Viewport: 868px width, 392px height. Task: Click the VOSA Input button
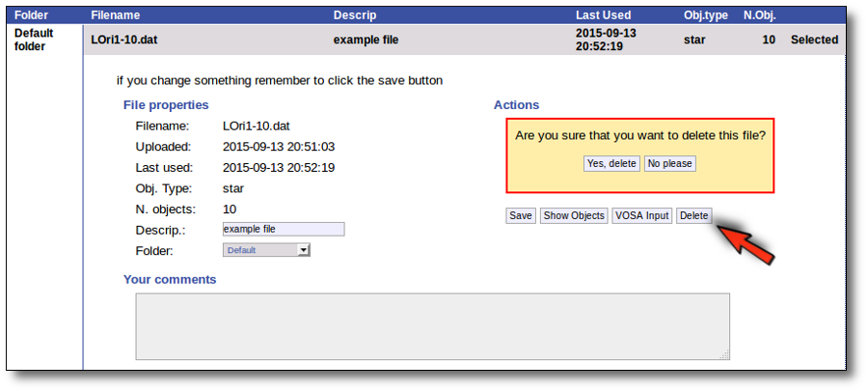(x=642, y=215)
